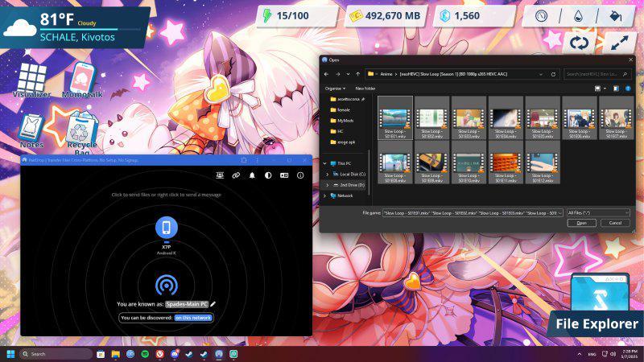Open recent locations dropdown in Open dialog
This screenshot has width=644, height=362.
tap(348, 74)
